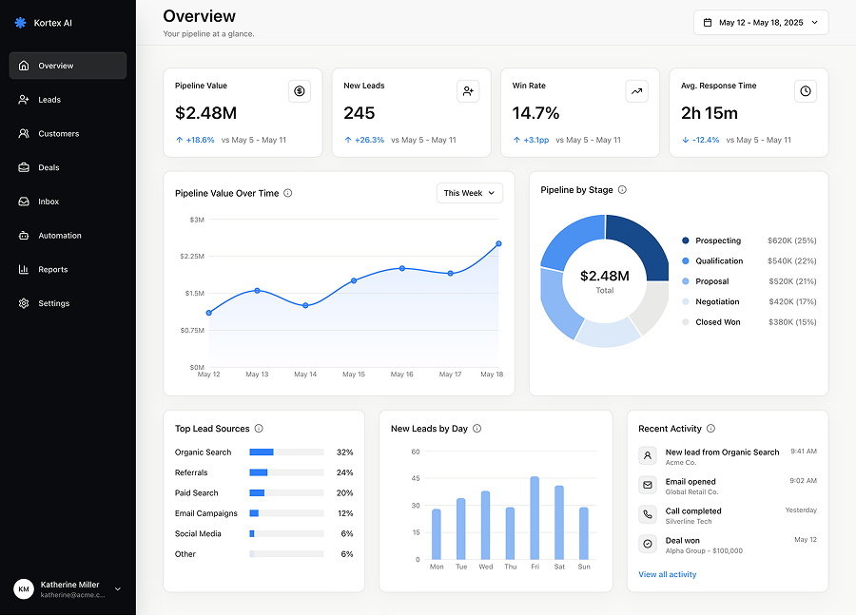The image size is (856, 616).
Task: Click the Overview home icon in sidebar
Action: [x=24, y=66]
